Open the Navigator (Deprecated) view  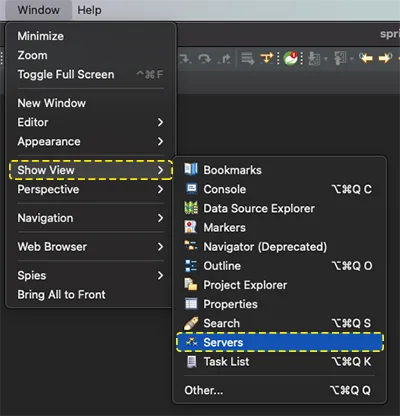(x=280, y=247)
